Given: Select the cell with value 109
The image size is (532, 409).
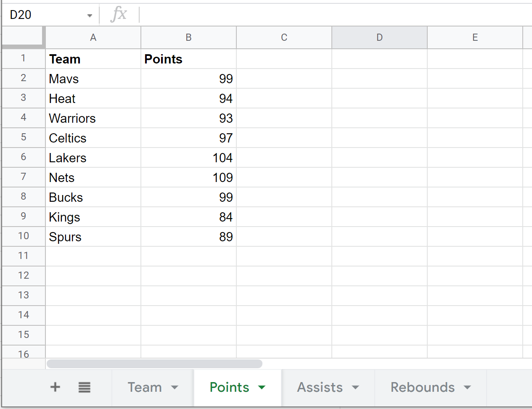Looking at the screenshot, I should [x=188, y=177].
